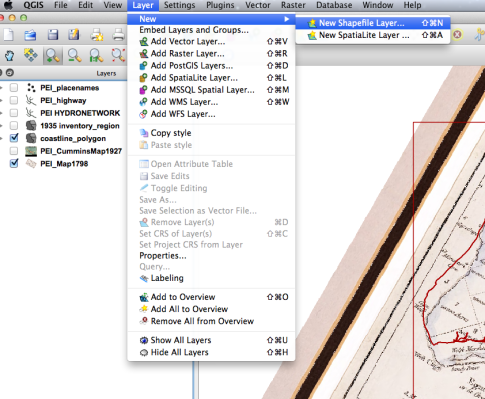The image size is (485, 399).
Task: Open the Apple system menu
Action: tap(8, 5)
